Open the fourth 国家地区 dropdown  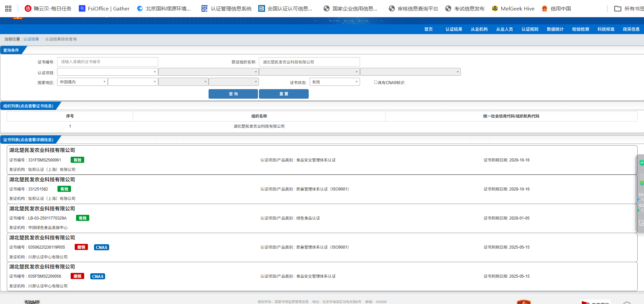coord(234,82)
